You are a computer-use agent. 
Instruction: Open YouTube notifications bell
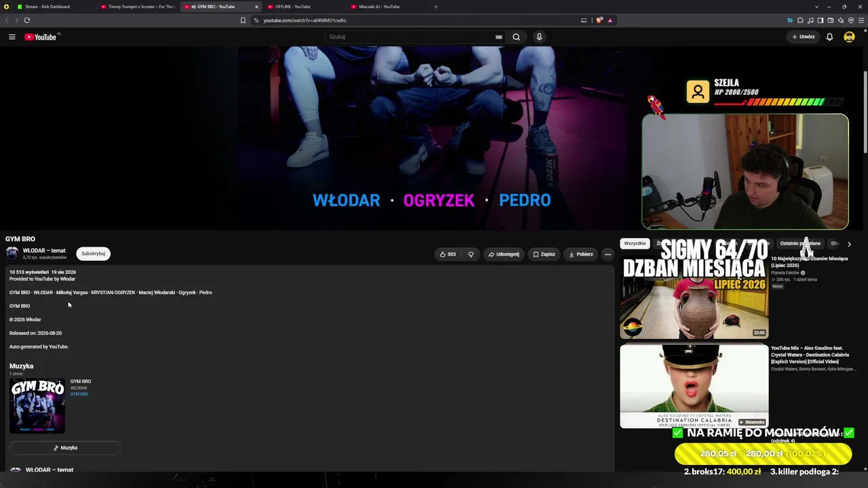pos(829,37)
